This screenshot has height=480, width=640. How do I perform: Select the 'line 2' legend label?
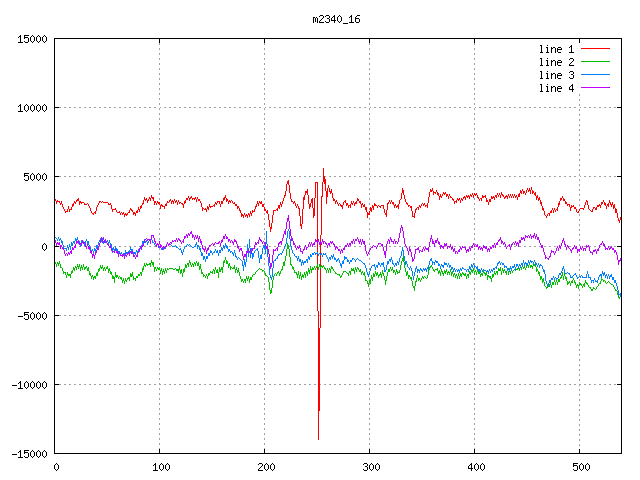556,62
